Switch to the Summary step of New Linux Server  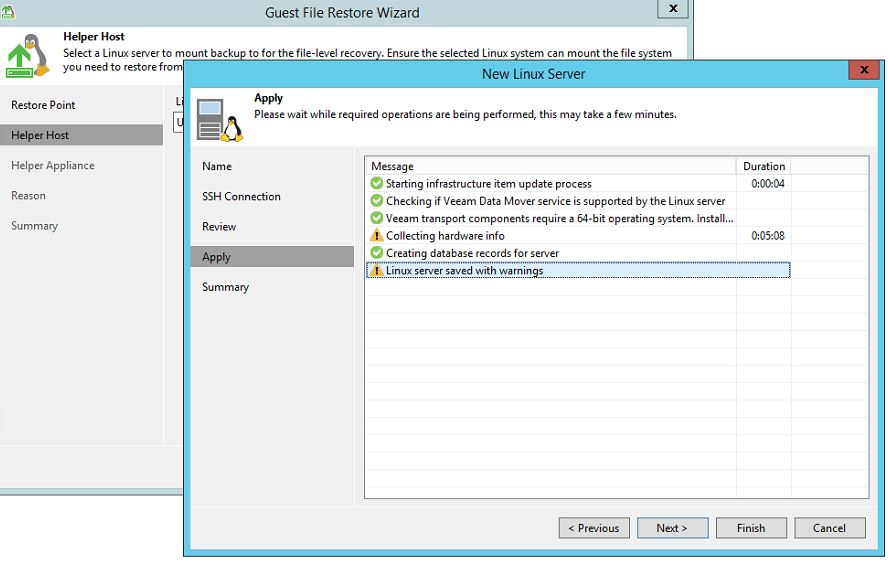click(225, 287)
